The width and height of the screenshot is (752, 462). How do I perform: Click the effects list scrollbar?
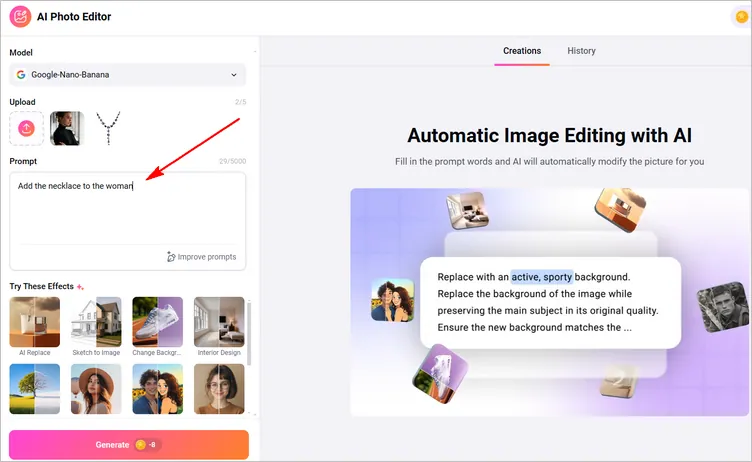pyautogui.click(x=249, y=332)
